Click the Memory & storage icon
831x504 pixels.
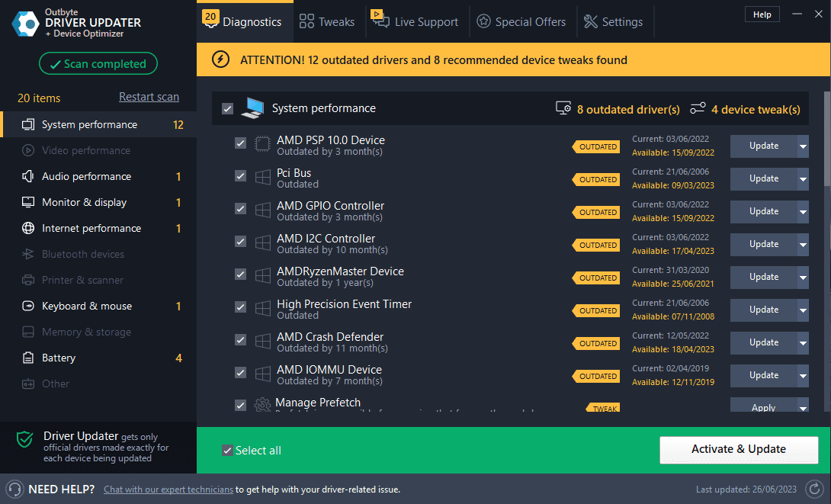coord(28,332)
